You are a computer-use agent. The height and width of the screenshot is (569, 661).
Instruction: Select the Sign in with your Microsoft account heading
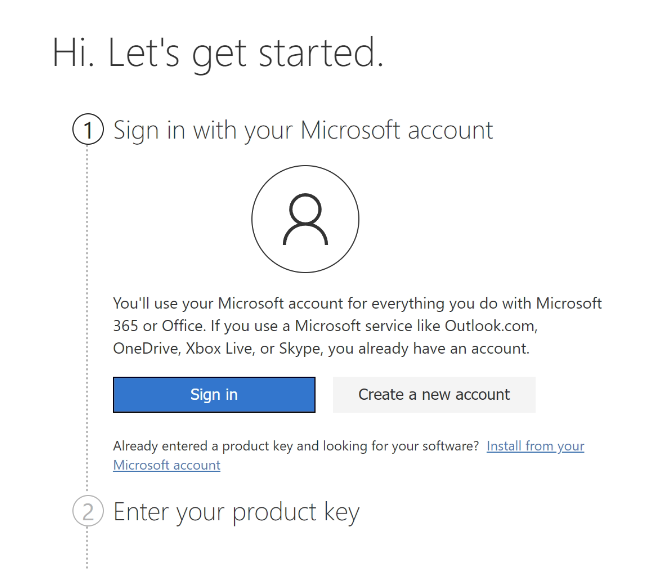coord(303,130)
